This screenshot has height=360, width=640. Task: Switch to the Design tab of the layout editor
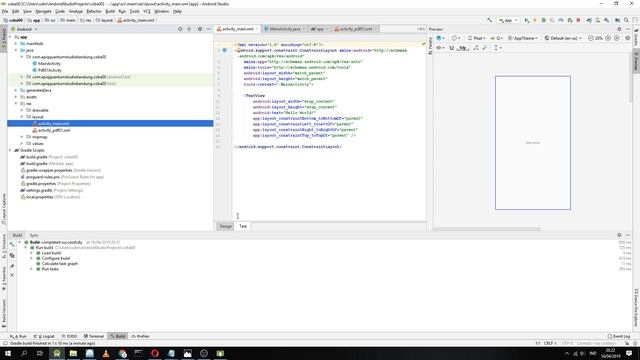tap(226, 226)
